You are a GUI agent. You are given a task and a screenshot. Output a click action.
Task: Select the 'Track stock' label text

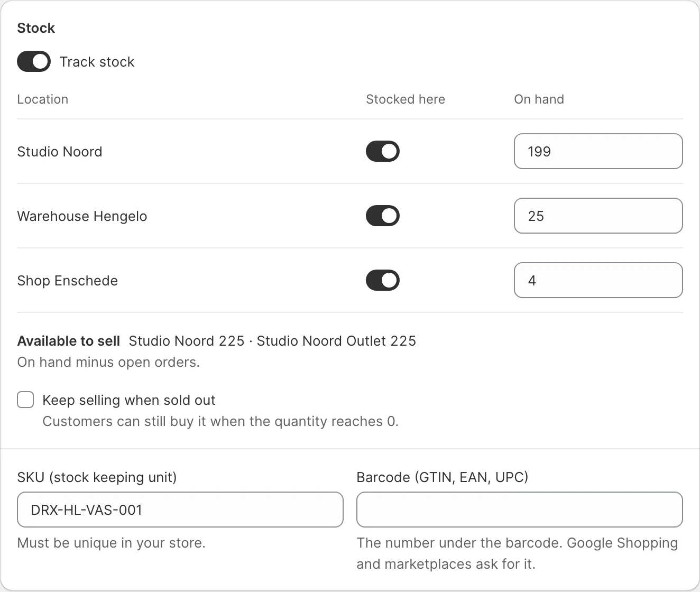click(97, 62)
